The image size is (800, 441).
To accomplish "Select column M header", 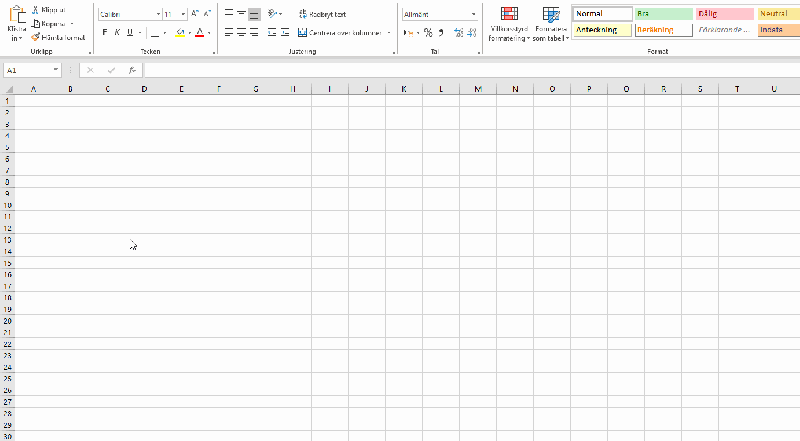I will [478, 89].
